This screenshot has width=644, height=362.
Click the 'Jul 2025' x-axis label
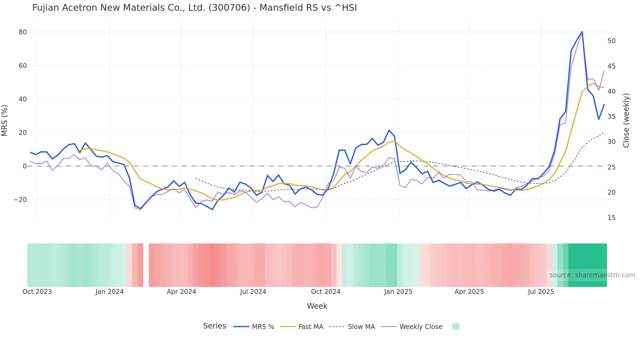[x=541, y=292]
